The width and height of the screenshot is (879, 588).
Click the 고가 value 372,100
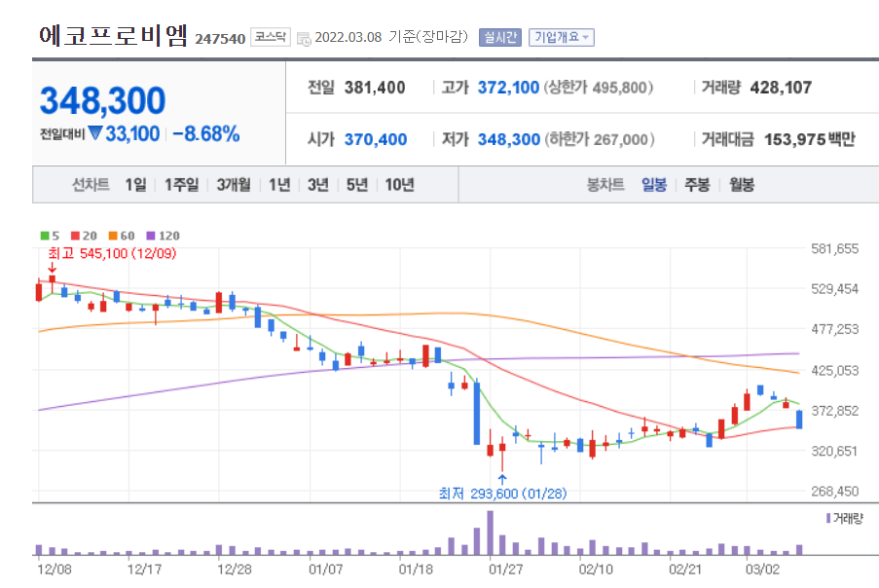coord(508,88)
